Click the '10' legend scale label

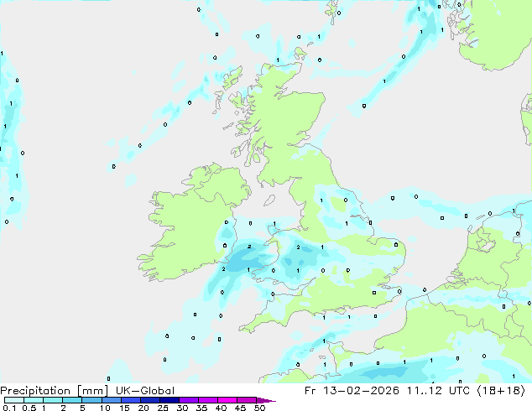pyautogui.click(x=105, y=408)
